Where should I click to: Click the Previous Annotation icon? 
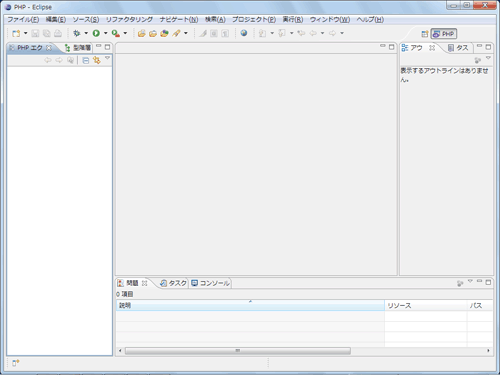point(282,33)
